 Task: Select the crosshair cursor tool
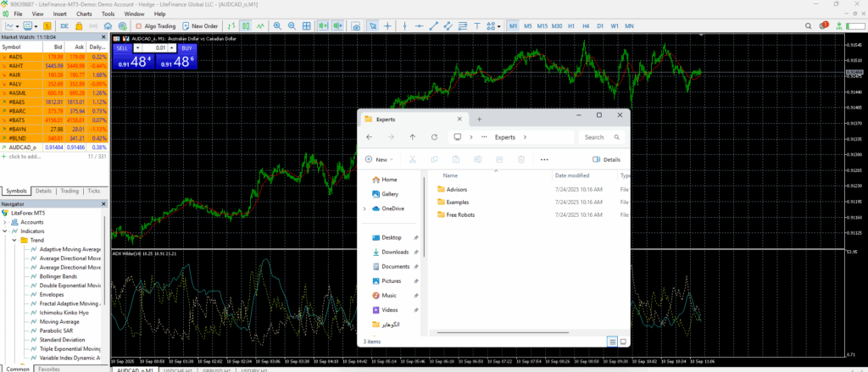pyautogui.click(x=387, y=26)
